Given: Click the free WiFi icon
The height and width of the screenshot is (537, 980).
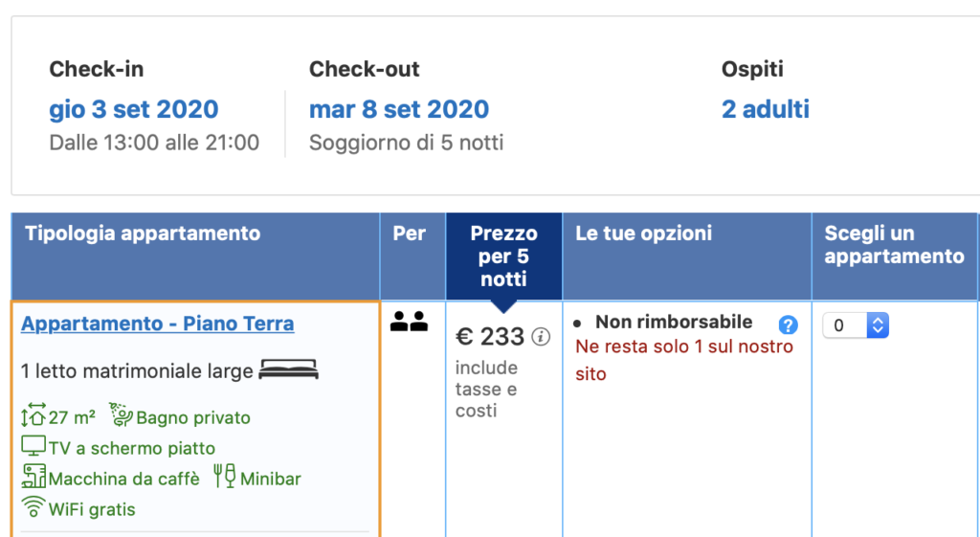Looking at the screenshot, I should click(x=33, y=507).
